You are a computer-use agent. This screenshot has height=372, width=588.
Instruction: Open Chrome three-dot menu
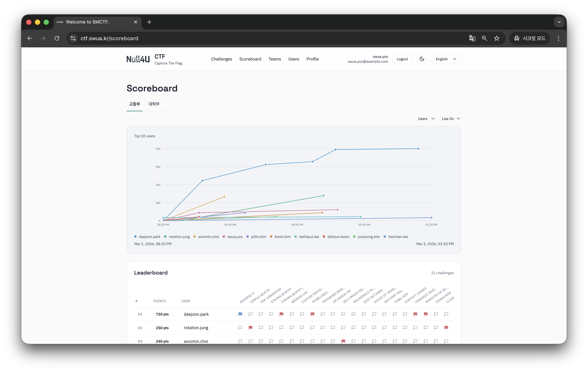coord(558,38)
